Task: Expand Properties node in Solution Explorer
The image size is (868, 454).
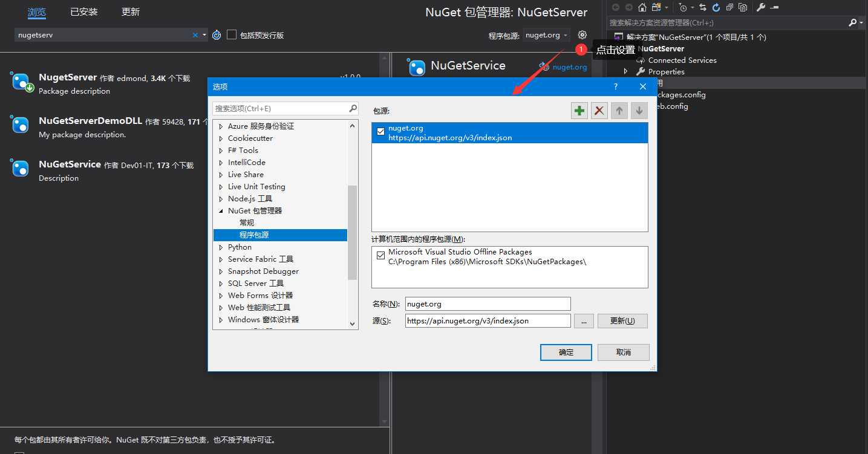Action: [x=626, y=71]
